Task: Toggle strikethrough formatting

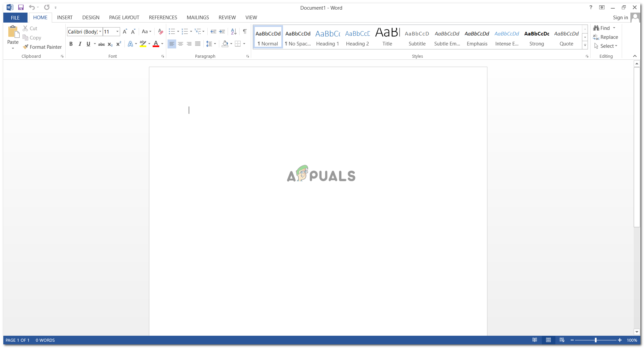Action: 102,44
